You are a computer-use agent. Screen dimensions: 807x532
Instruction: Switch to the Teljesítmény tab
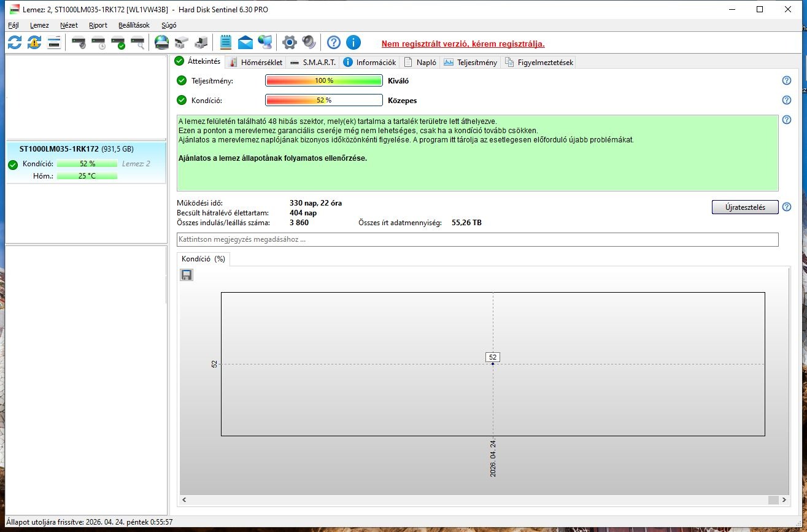pos(471,62)
